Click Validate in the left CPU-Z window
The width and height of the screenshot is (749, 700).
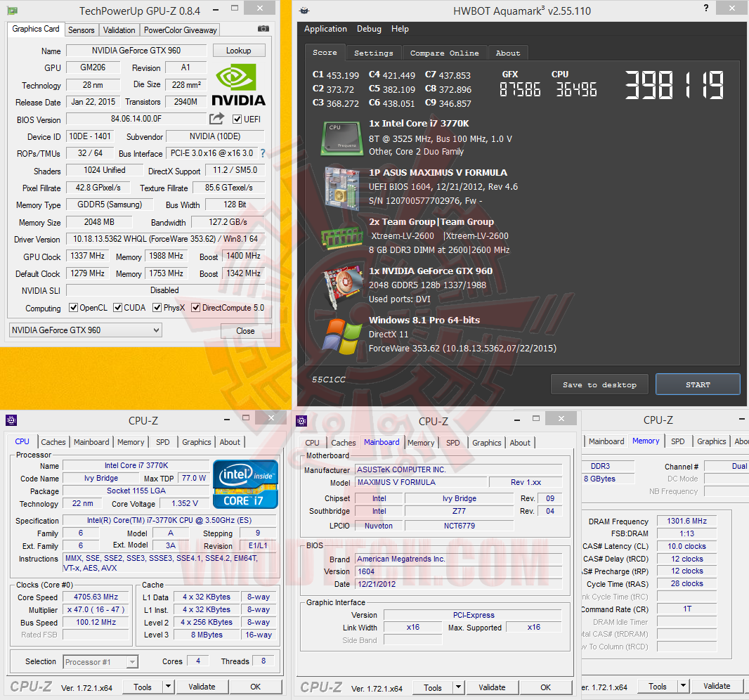click(x=202, y=687)
